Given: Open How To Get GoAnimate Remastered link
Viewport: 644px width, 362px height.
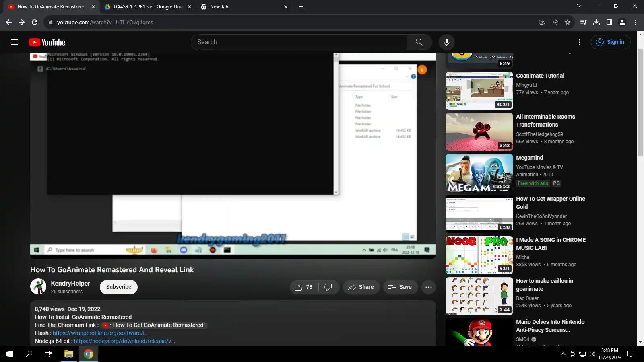Looking at the screenshot, I should click(x=154, y=325).
